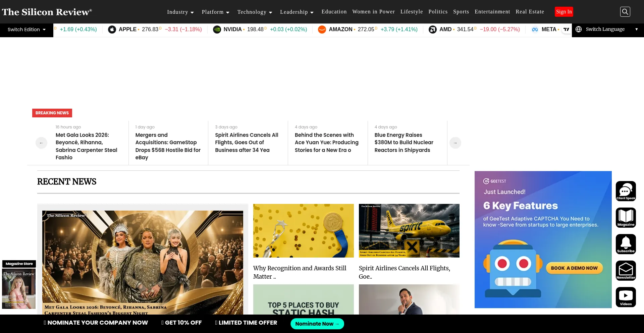The image size is (644, 333).
Task: Go to the Entertainment section
Action: coord(492,12)
